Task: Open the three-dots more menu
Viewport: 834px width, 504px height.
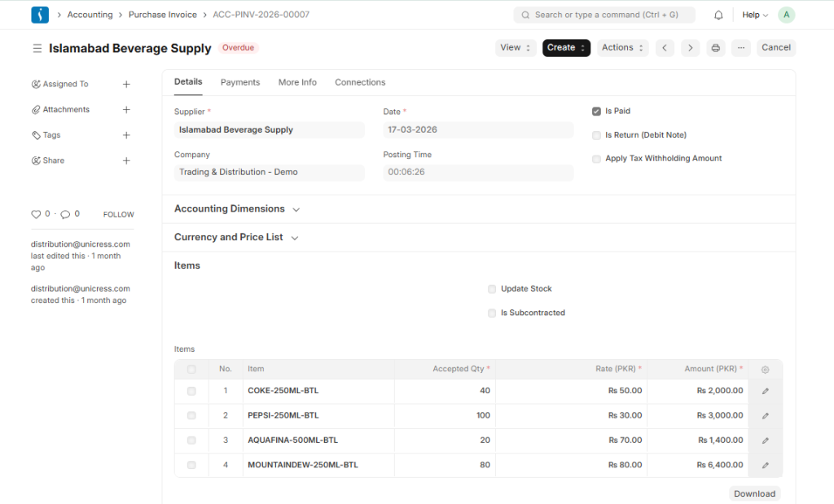Action: point(741,48)
